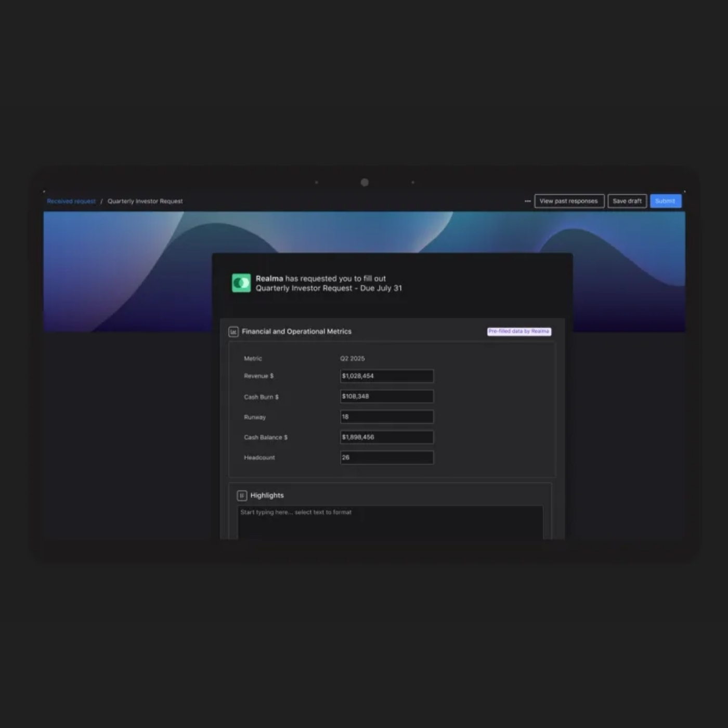Click the green Realma logo icon
The image size is (728, 728).
coord(241,283)
